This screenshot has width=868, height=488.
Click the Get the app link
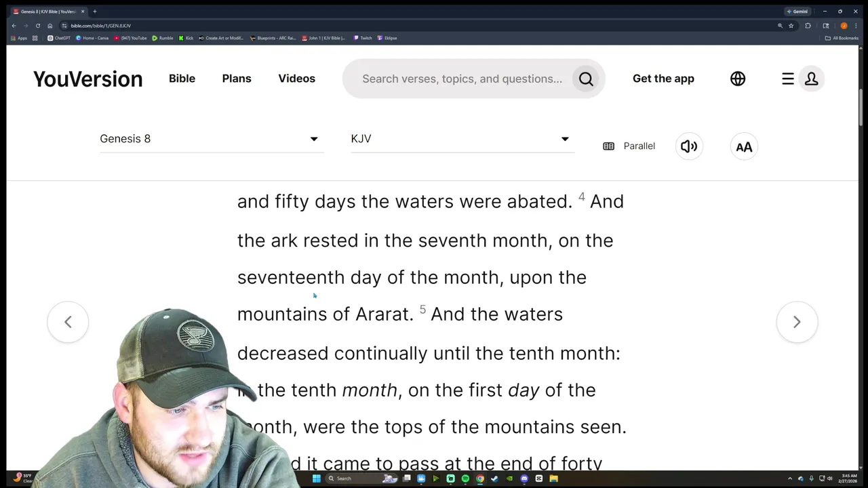tap(663, 79)
